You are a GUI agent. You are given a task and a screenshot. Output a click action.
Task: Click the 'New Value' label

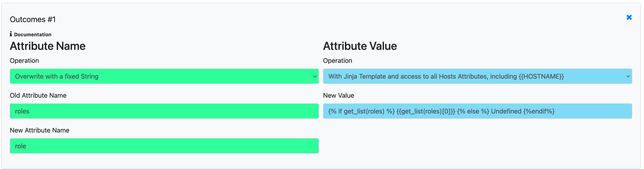(338, 95)
